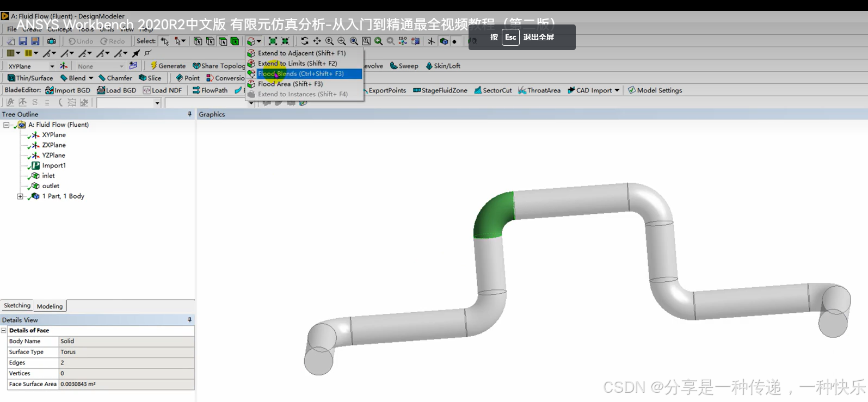Toggle display of the plane axes

click(x=431, y=41)
